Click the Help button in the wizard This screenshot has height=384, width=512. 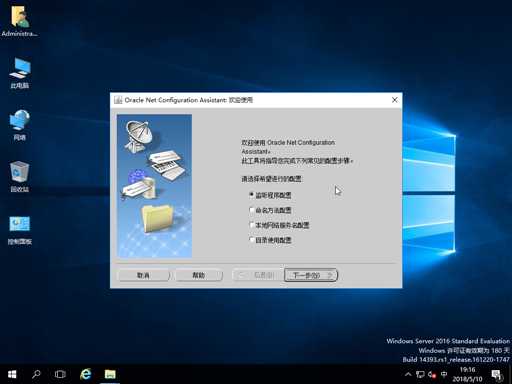tap(199, 275)
